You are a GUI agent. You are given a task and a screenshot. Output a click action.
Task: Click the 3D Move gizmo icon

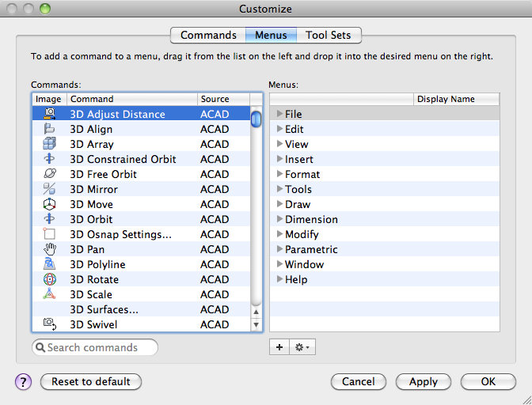pos(49,204)
